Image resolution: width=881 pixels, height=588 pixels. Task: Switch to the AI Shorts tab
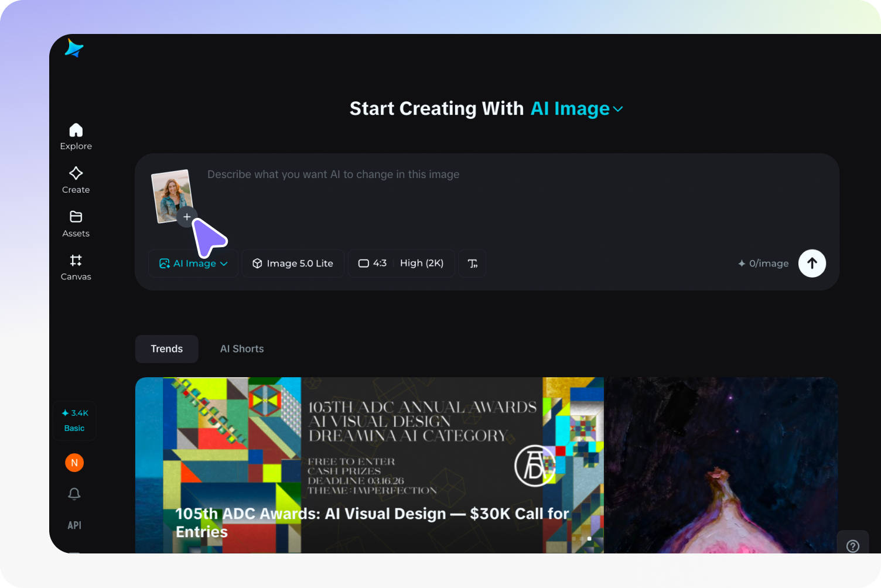[241, 348]
